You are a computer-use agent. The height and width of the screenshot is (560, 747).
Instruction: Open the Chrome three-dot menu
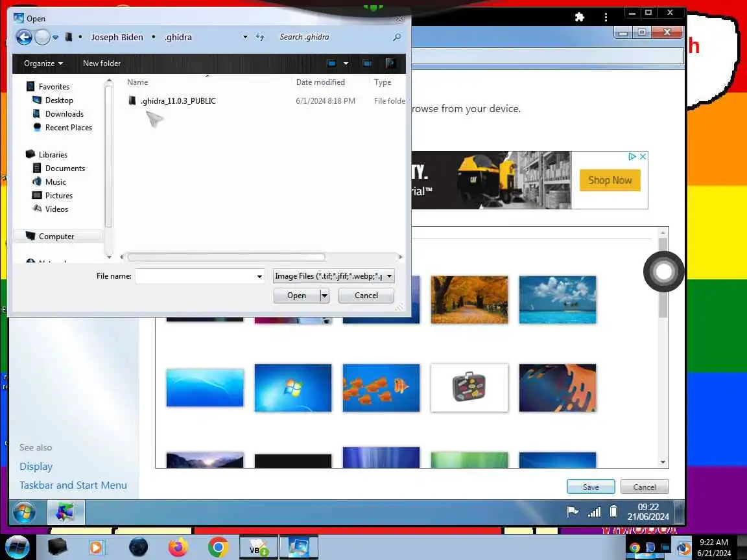point(606,17)
